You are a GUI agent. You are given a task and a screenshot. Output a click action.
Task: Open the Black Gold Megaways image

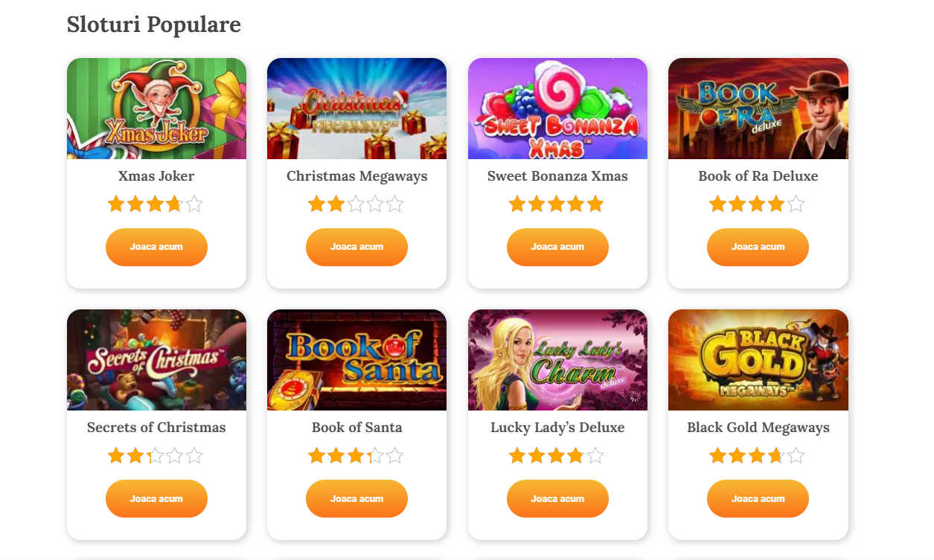tap(758, 360)
